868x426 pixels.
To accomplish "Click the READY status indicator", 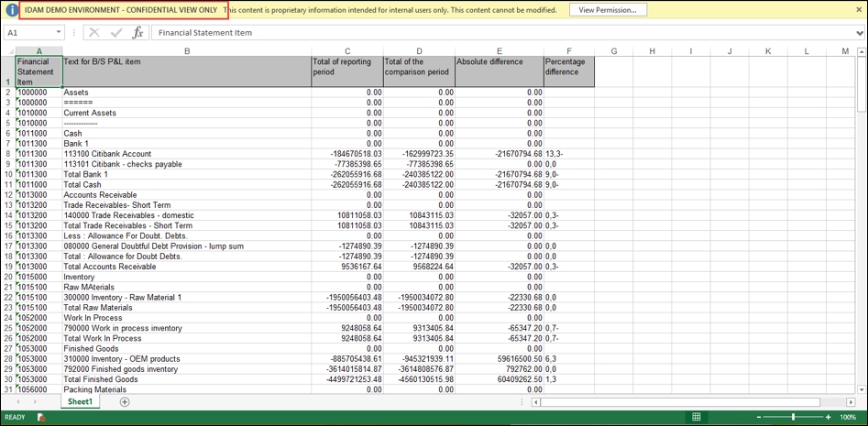I will tap(15, 417).
